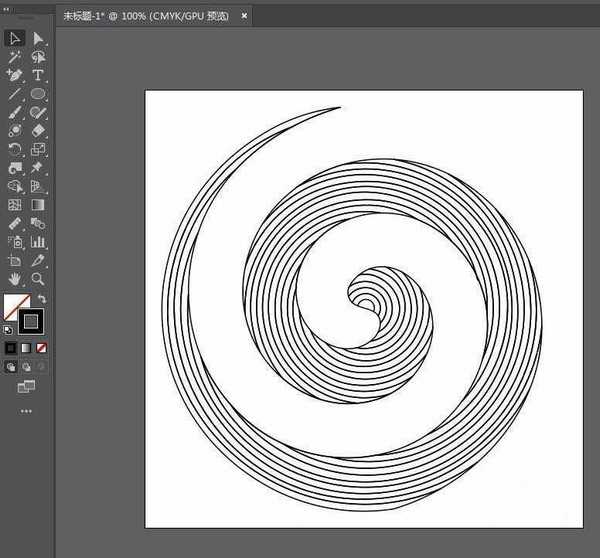Expand toolbar using double-arrow at top
The width and height of the screenshot is (600, 558).
[10, 8]
